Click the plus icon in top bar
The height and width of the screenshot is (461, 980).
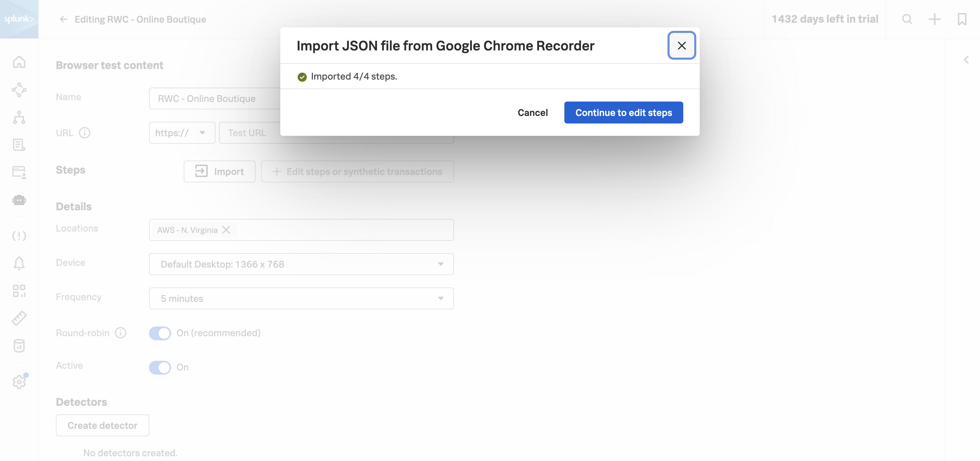pyautogui.click(x=934, y=19)
